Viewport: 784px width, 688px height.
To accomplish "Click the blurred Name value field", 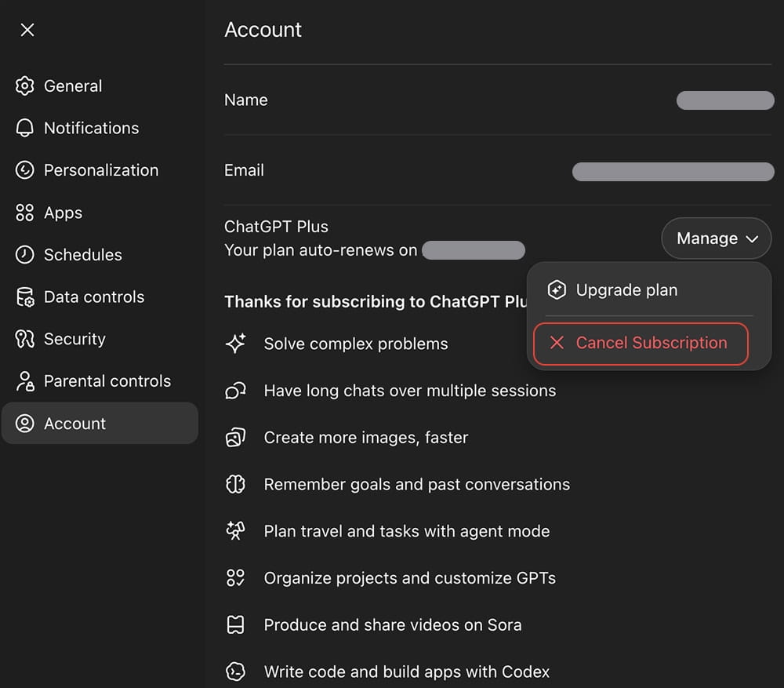I will (725, 100).
